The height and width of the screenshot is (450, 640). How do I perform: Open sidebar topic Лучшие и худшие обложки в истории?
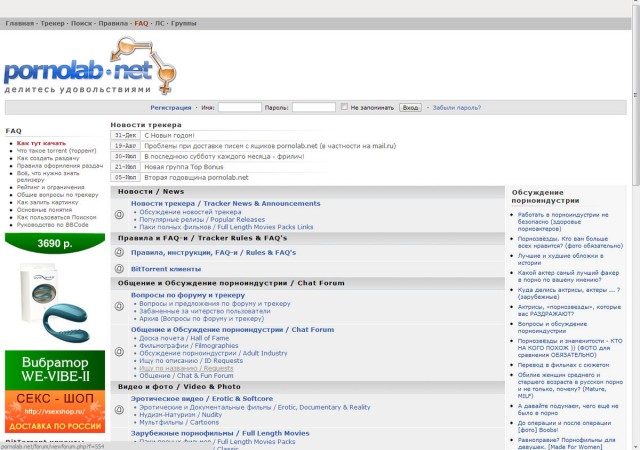[x=560, y=259]
